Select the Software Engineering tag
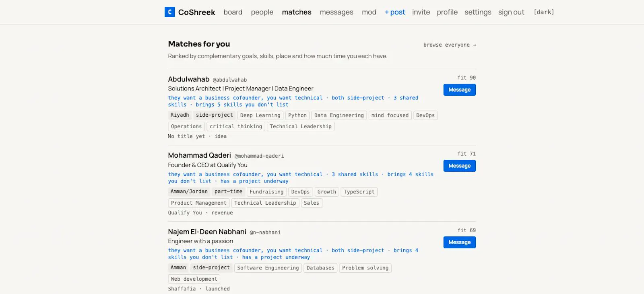644x294 pixels. [268, 268]
